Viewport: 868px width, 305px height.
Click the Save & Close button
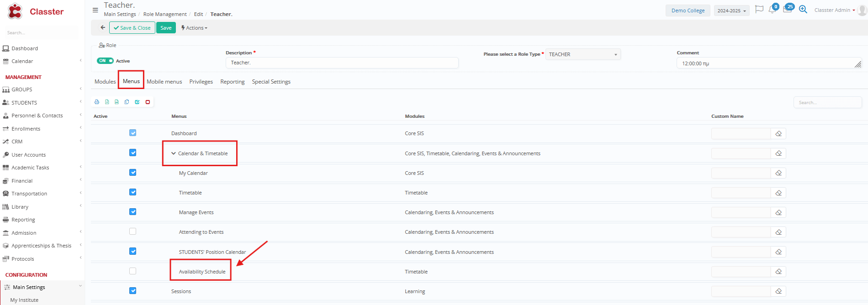click(x=132, y=28)
